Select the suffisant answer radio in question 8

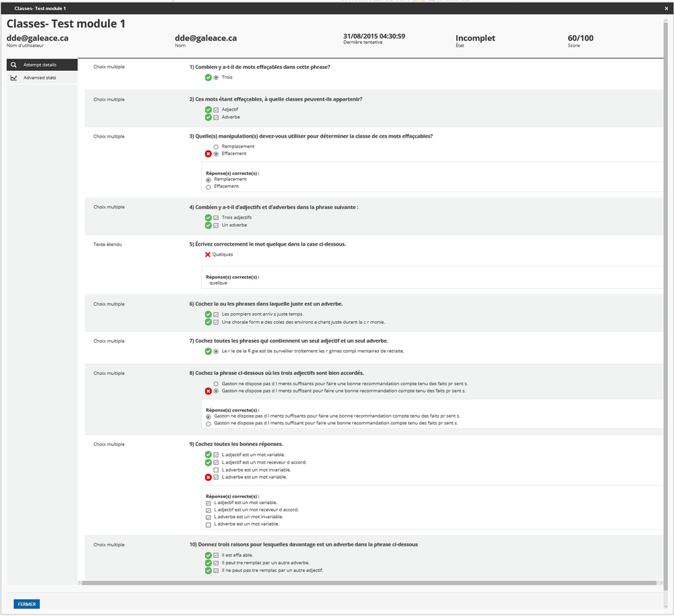tap(216, 391)
